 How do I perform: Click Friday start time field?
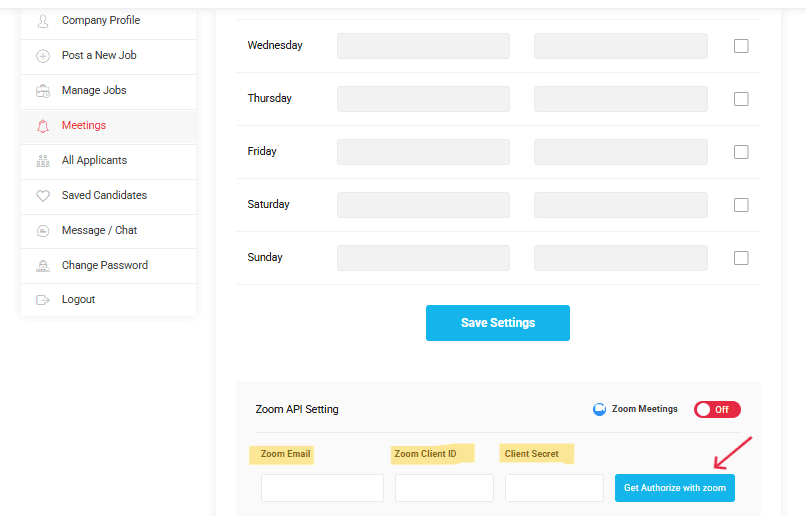coord(424,152)
